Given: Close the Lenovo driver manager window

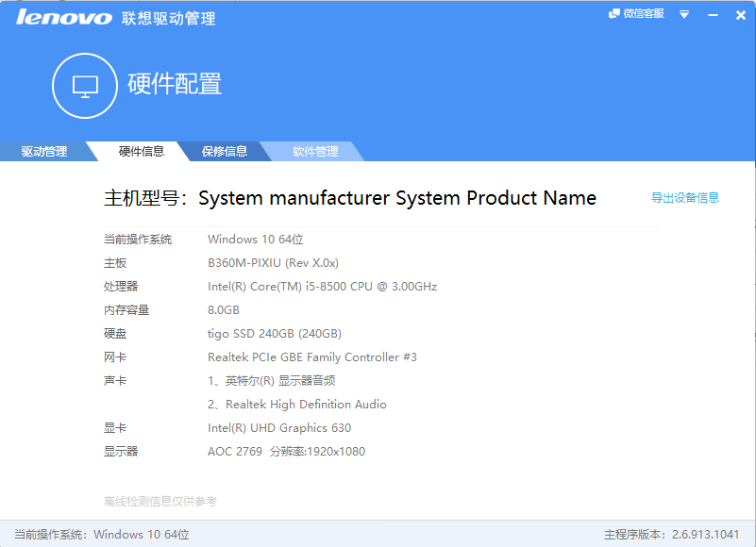Looking at the screenshot, I should coord(741,15).
